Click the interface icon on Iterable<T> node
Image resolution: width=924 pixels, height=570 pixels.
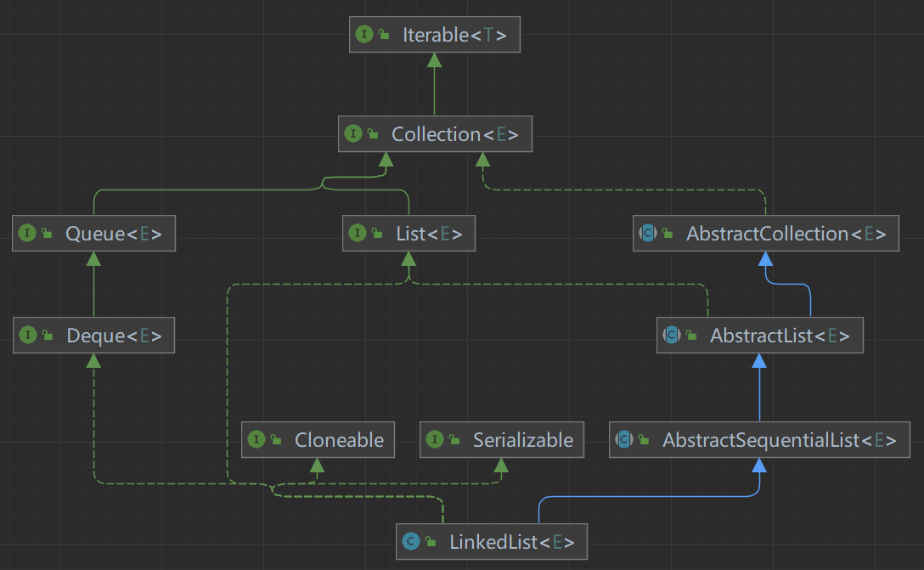(x=364, y=34)
